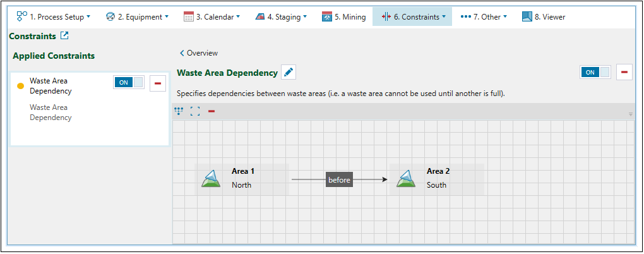The height and width of the screenshot is (254, 644).
Task: Expand the Process Setup dropdown arrow
Action: point(88,17)
